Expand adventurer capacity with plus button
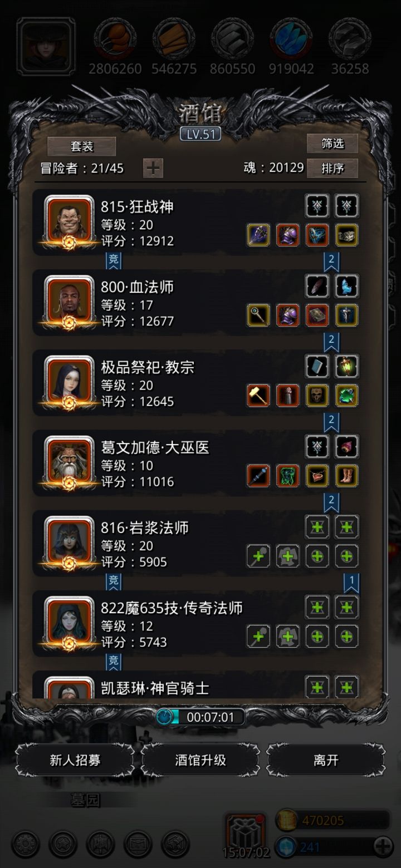 click(x=153, y=168)
